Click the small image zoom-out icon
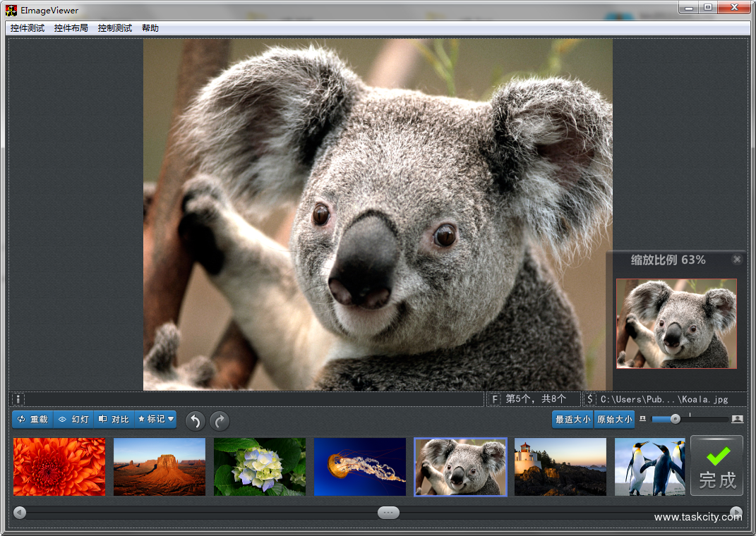This screenshot has width=756, height=536. (x=642, y=419)
